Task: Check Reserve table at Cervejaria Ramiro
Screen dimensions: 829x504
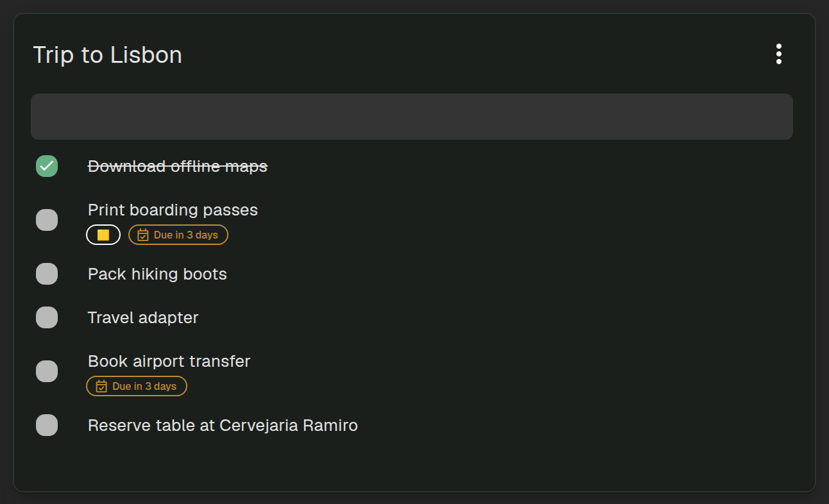Action: coord(47,425)
